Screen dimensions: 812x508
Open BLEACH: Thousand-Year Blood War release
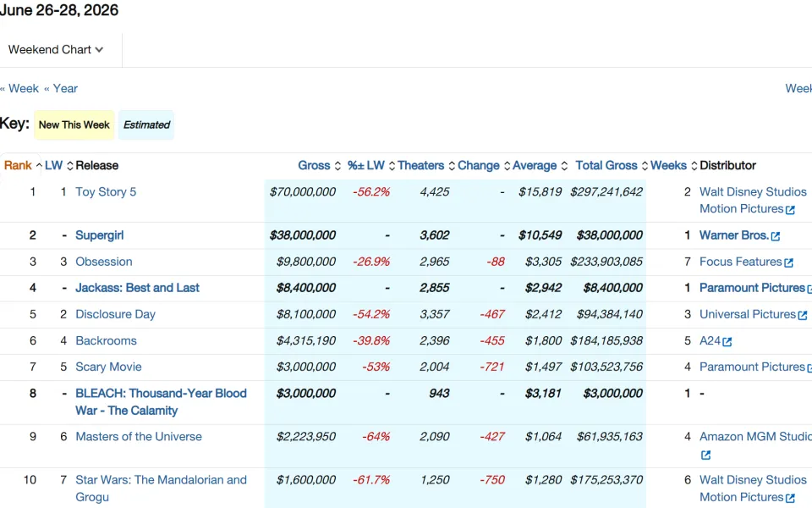pos(161,401)
